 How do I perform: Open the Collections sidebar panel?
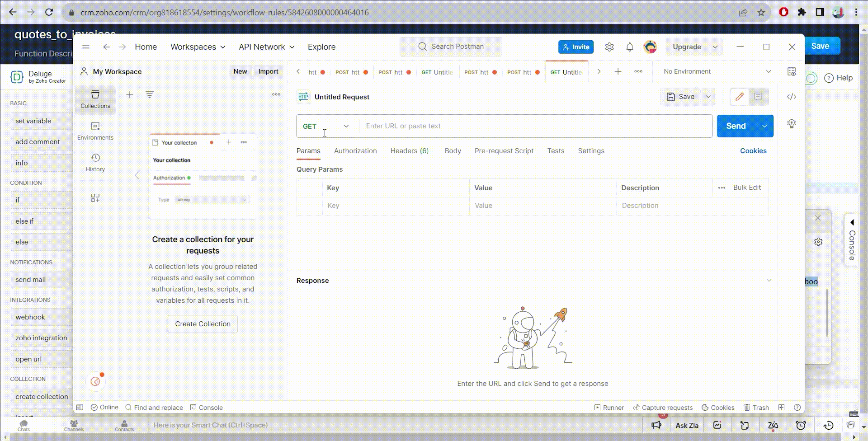95,99
